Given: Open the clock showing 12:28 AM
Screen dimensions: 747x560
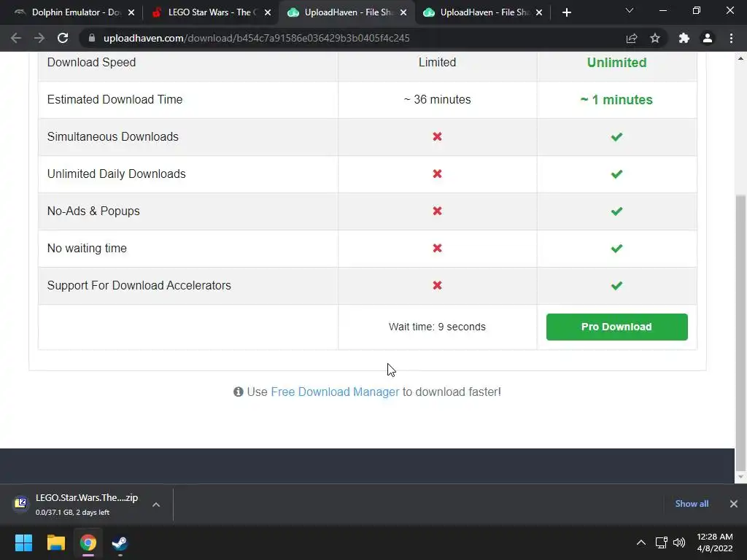Looking at the screenshot, I should coord(715,542).
